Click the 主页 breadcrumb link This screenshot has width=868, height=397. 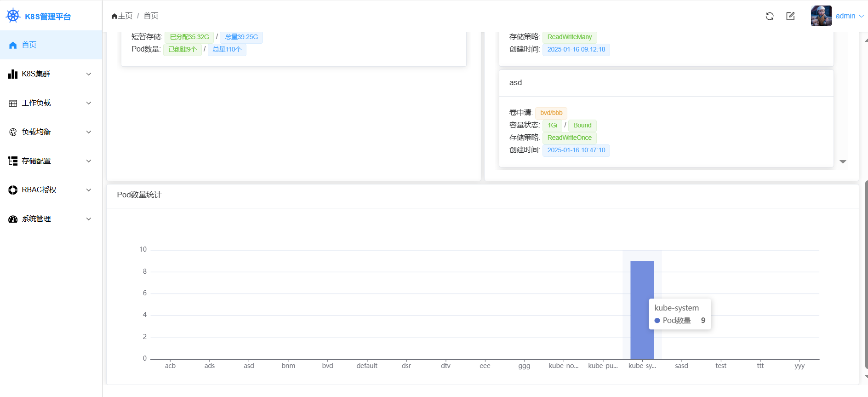[x=122, y=16]
